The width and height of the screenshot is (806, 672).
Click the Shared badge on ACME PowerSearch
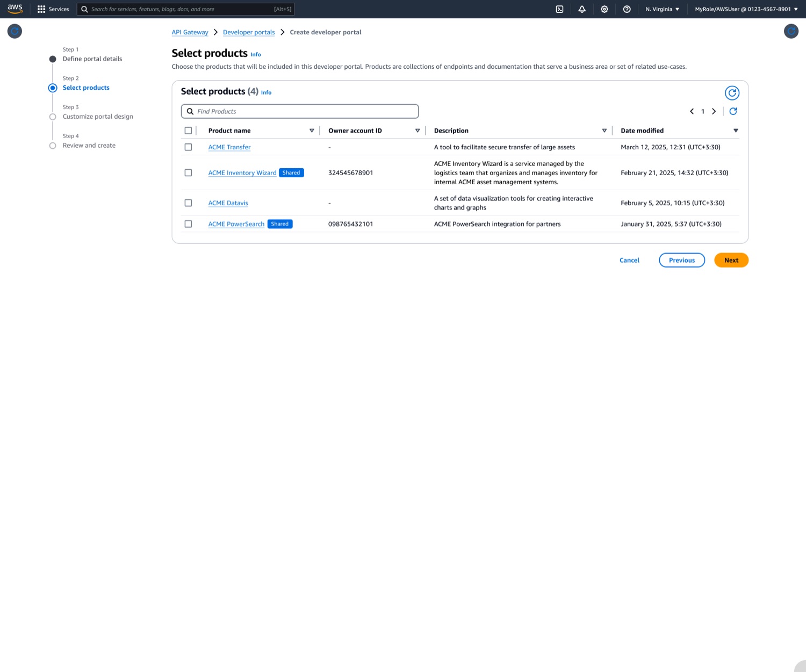tap(280, 224)
